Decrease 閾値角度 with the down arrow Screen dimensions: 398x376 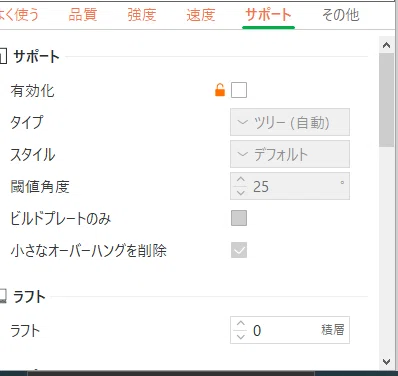pos(241,192)
